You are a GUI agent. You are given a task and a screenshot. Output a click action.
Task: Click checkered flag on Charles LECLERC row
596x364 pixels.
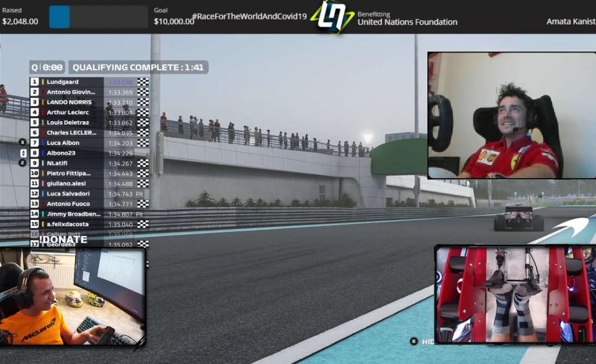point(143,133)
